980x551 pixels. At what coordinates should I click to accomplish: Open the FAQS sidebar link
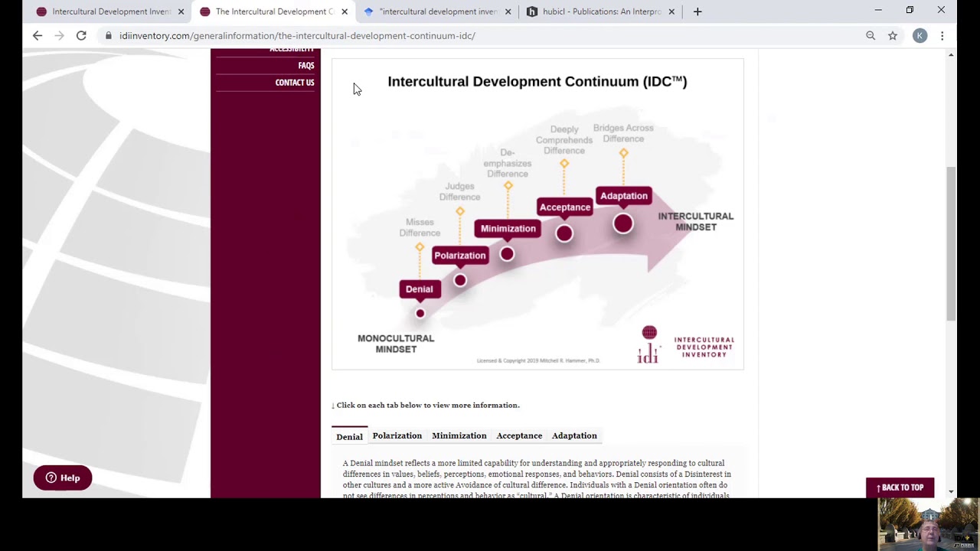(x=306, y=66)
